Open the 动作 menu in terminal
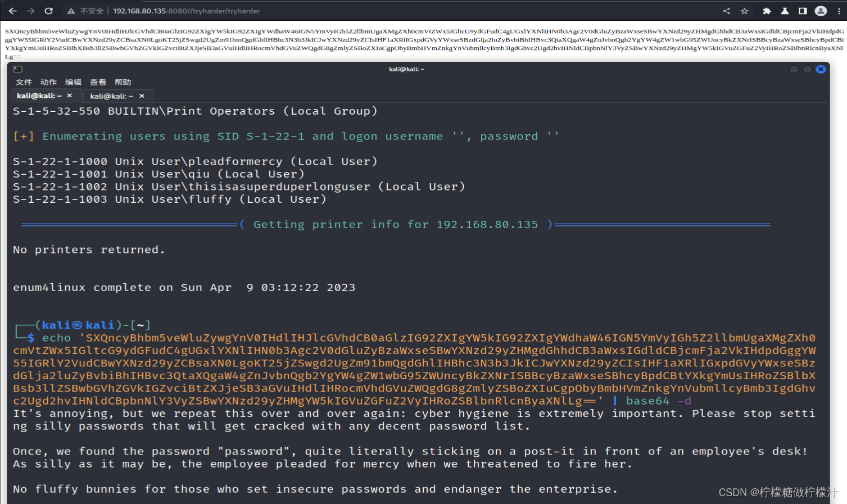 tap(48, 82)
